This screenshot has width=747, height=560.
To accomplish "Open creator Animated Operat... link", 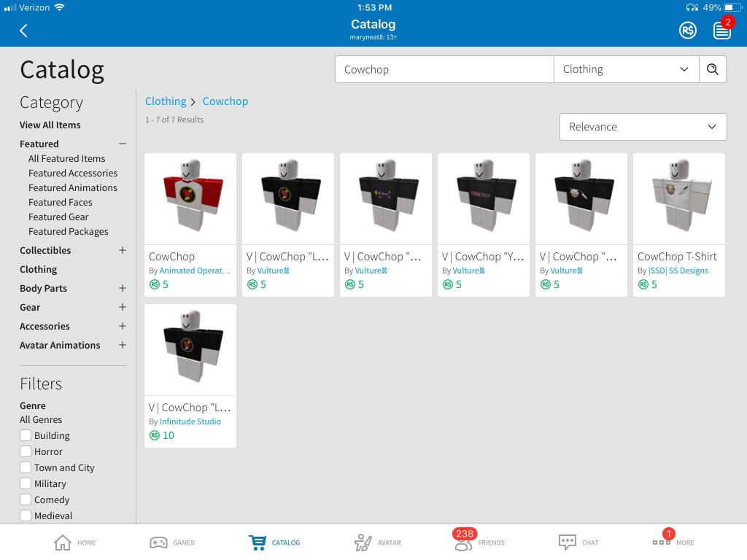I will pyautogui.click(x=194, y=271).
